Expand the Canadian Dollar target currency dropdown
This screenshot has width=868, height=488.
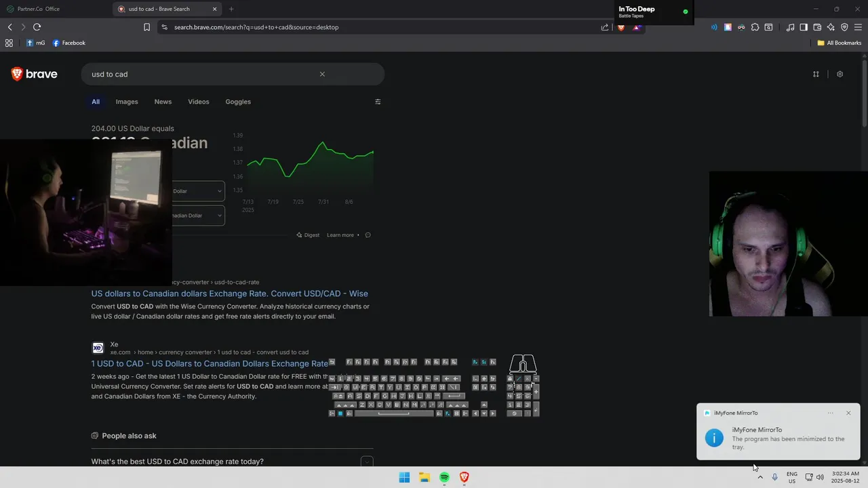click(198, 216)
